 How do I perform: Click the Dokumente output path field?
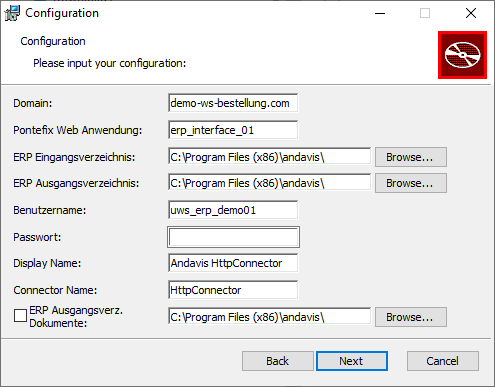point(269,317)
